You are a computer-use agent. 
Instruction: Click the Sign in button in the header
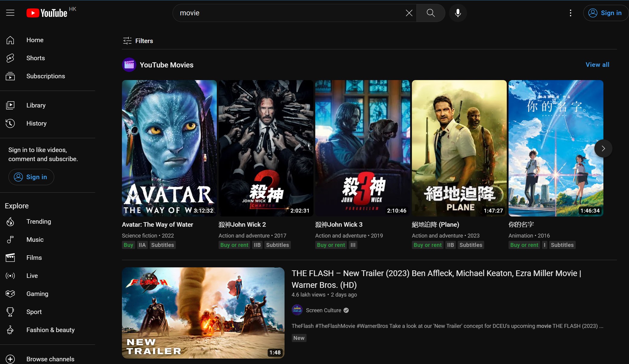tap(606, 13)
